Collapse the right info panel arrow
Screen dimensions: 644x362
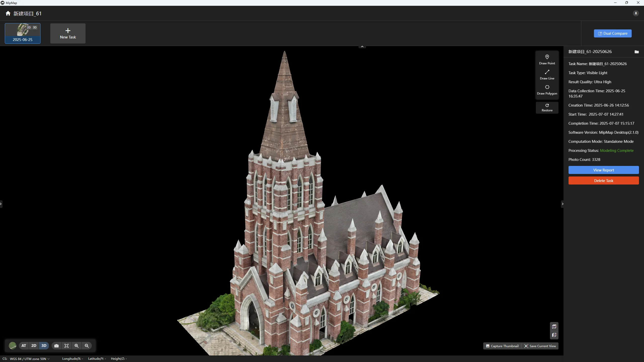[562, 204]
